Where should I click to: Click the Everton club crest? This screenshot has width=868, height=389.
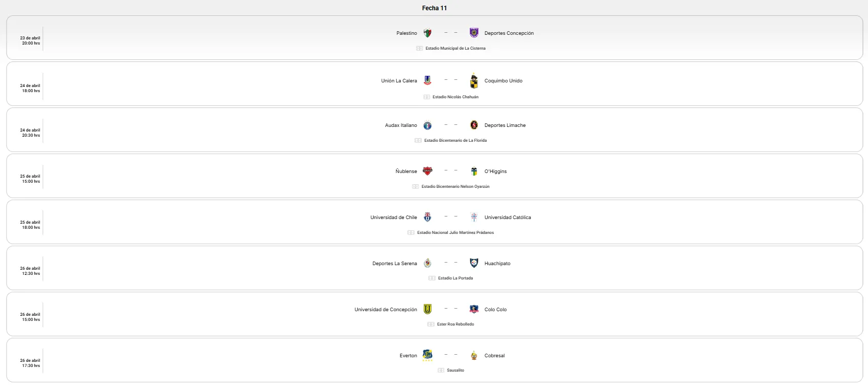point(427,355)
